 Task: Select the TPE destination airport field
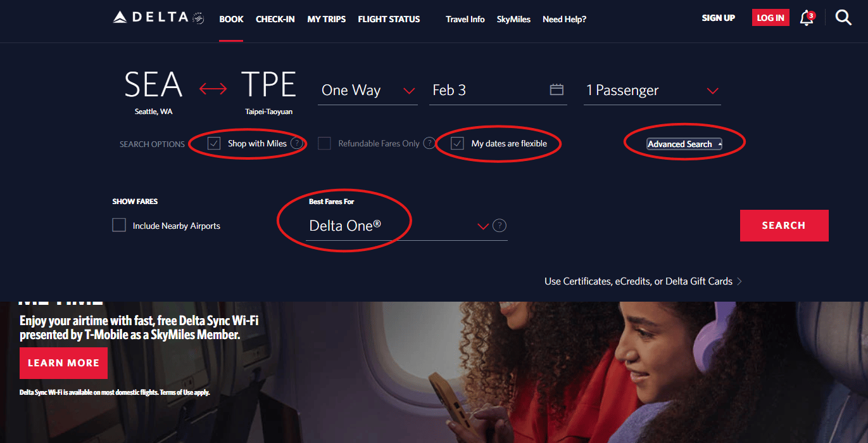[269, 93]
